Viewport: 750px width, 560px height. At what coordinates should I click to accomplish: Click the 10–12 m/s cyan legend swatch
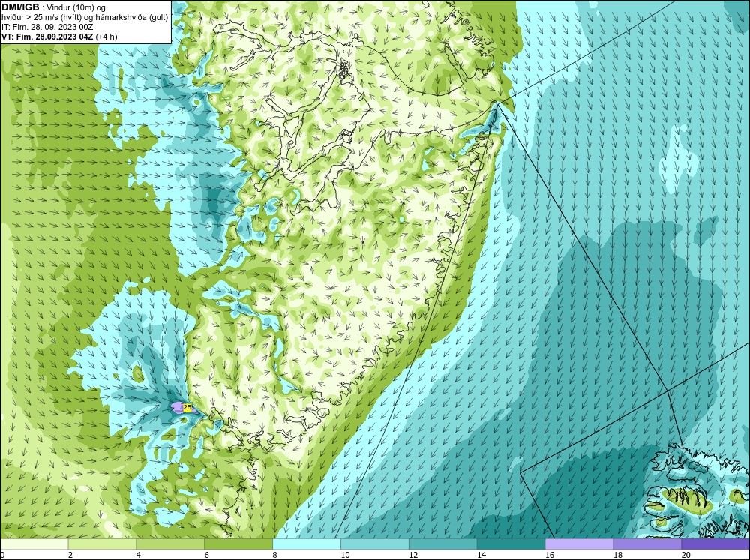point(375,544)
